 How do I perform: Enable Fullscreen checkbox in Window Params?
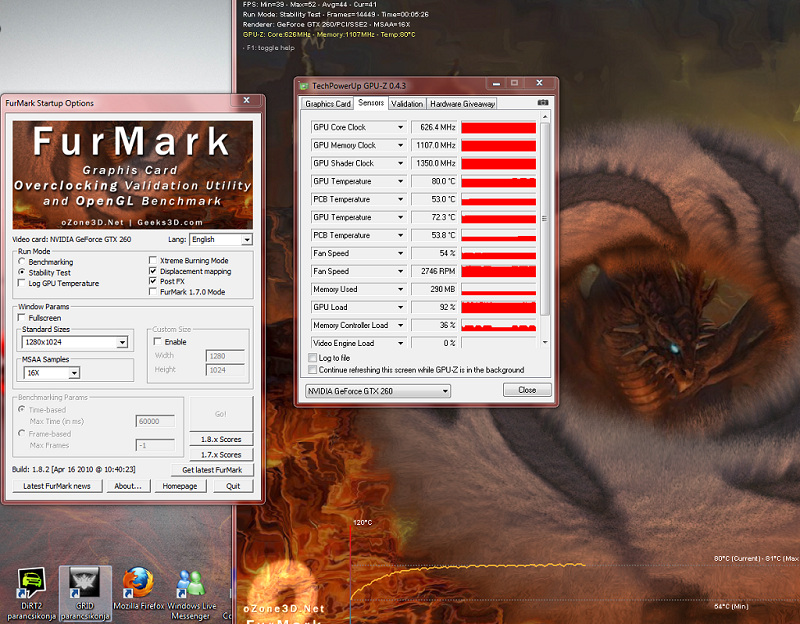click(21, 317)
